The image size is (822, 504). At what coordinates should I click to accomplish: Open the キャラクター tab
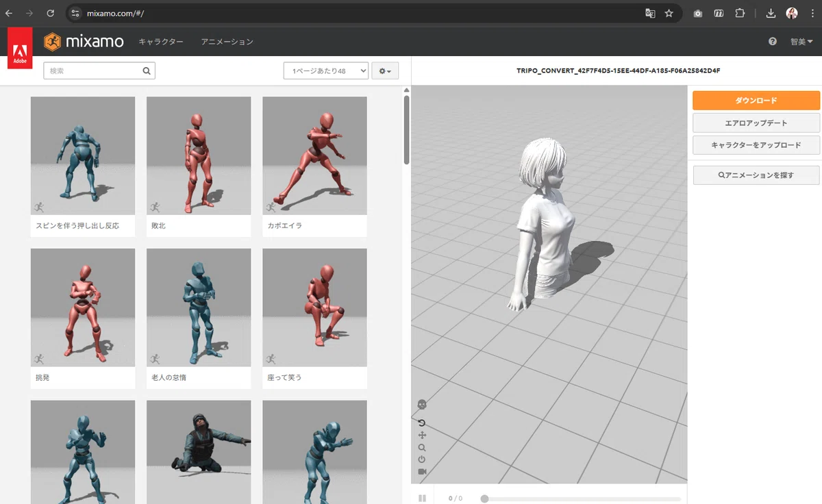161,42
